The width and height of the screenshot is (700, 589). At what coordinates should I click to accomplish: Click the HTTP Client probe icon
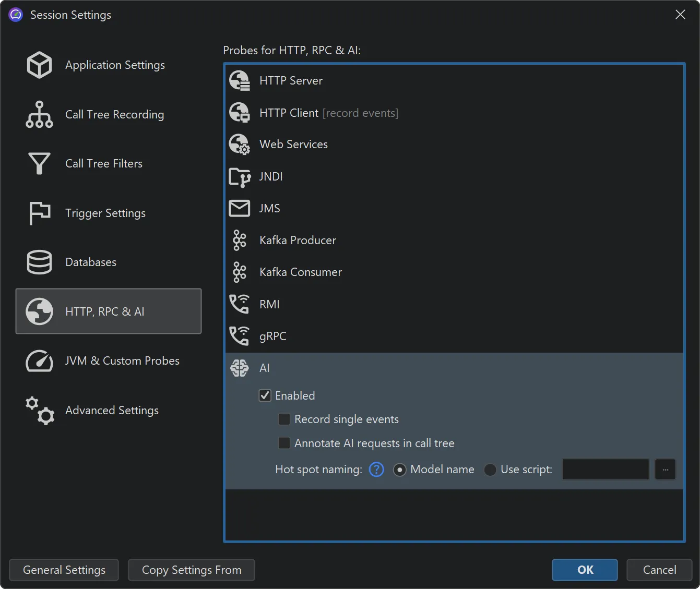click(x=240, y=113)
